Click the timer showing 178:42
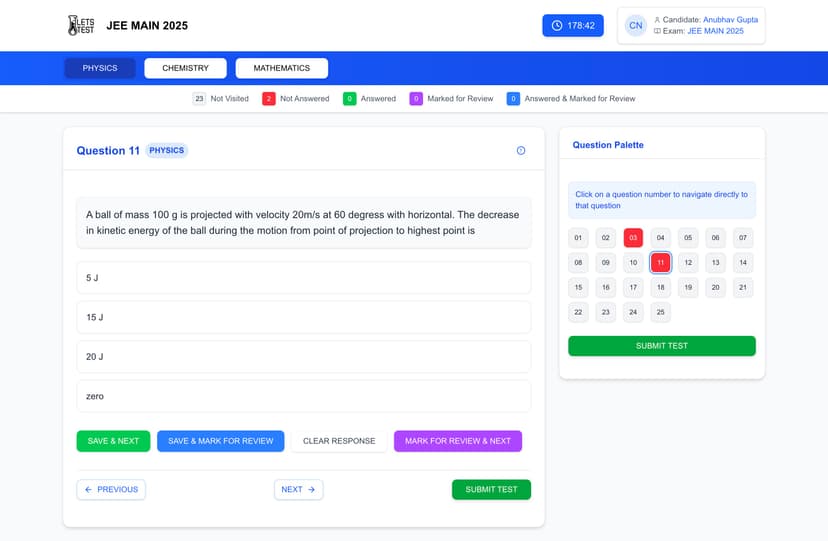Image resolution: width=828 pixels, height=541 pixels. pyautogui.click(x=573, y=25)
